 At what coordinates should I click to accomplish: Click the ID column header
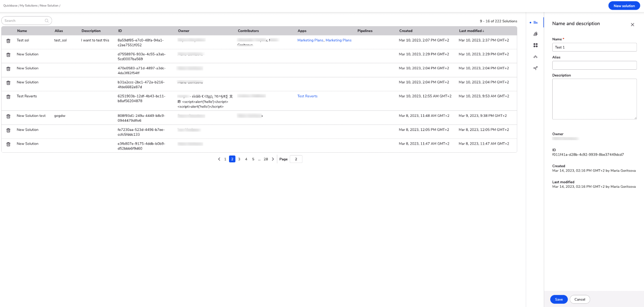(120, 31)
